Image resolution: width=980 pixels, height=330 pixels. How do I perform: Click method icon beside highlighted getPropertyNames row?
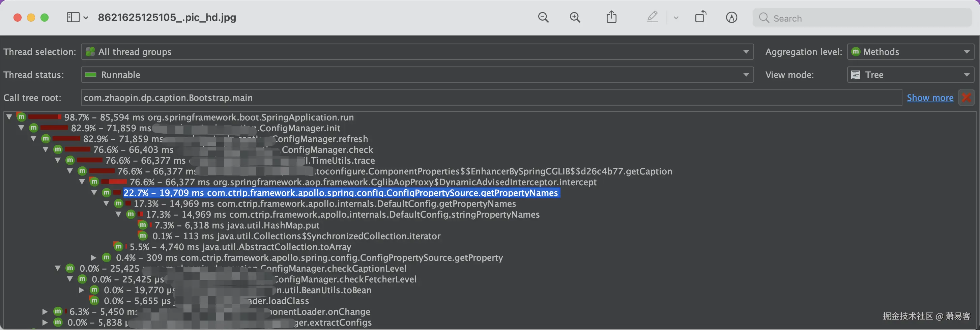point(107,193)
